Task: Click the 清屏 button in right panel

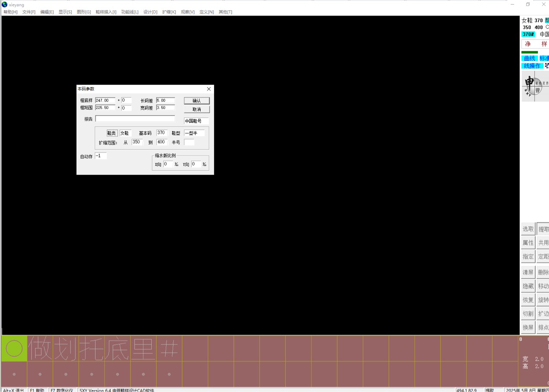Action: point(528,272)
